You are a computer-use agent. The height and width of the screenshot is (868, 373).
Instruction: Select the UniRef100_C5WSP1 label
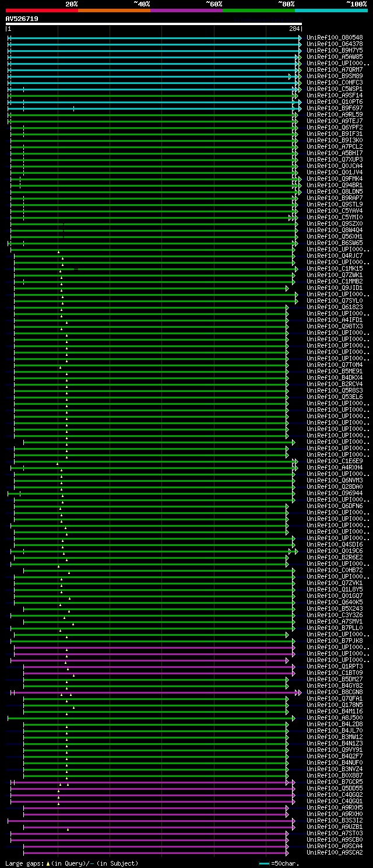pos(335,89)
